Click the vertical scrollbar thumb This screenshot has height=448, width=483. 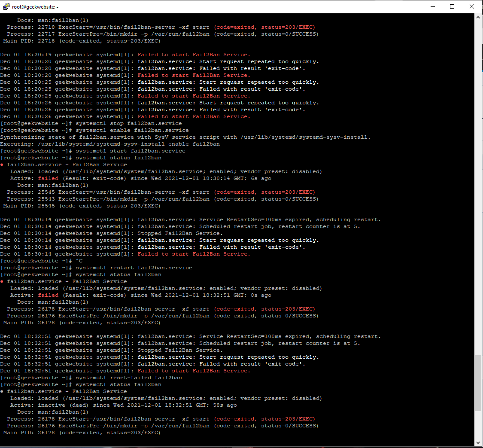pyautogui.click(x=478, y=383)
